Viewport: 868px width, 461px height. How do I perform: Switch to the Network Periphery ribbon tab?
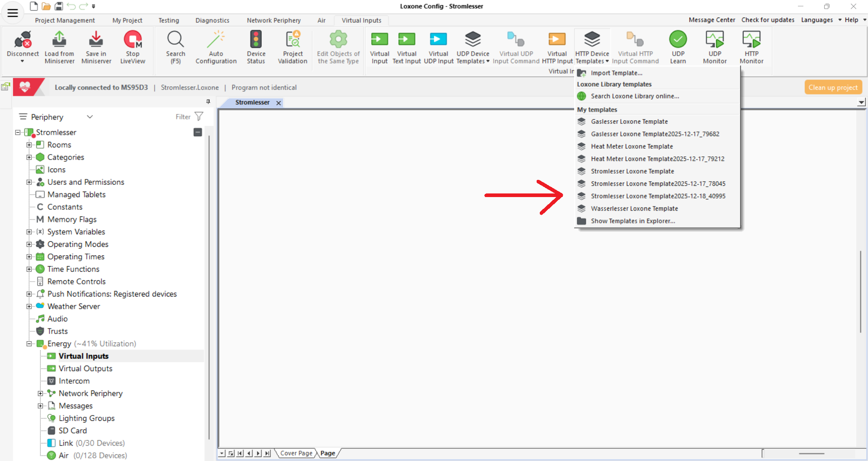[274, 20]
